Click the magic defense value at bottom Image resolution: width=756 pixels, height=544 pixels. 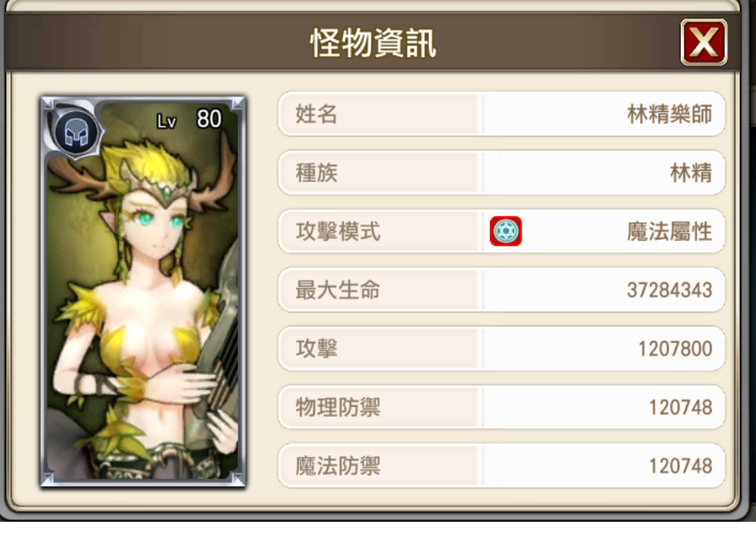coord(680,467)
